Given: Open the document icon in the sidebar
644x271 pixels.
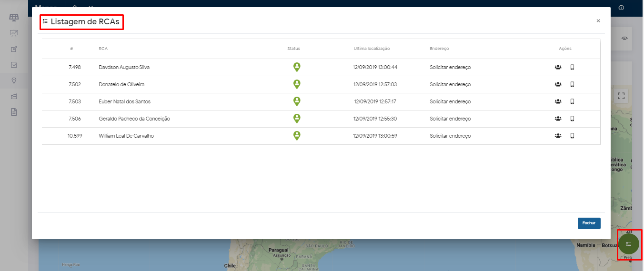Looking at the screenshot, I should point(14,112).
